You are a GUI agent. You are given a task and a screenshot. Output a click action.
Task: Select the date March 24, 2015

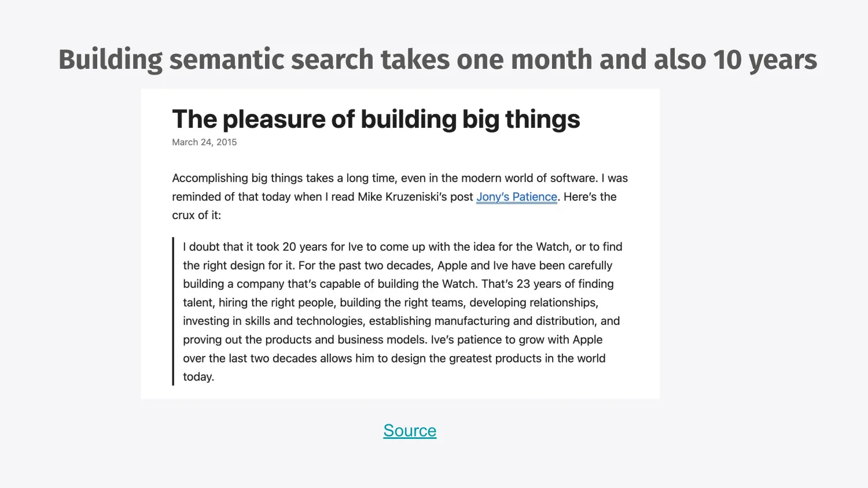[204, 142]
